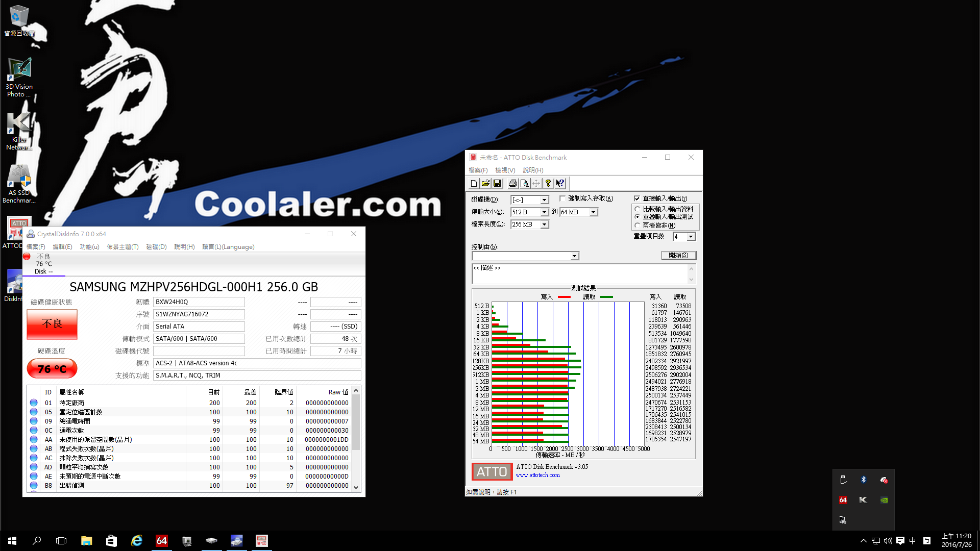
Task: Open Recycle Bin desktop icon
Action: coord(19,20)
